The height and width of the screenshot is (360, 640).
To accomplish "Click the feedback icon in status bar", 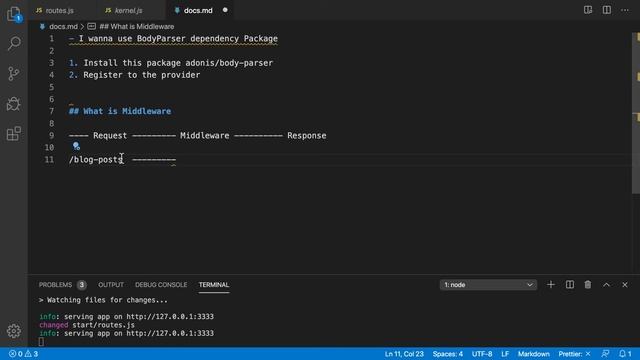I will click(x=605, y=354).
